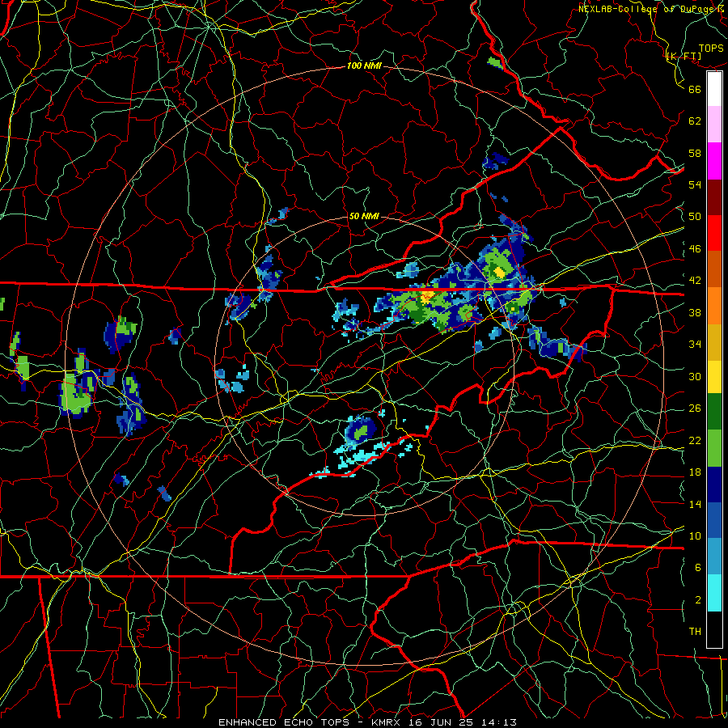This screenshot has height=728, width=728.
Task: Click the "TH" threshold label
Action: 695,632
